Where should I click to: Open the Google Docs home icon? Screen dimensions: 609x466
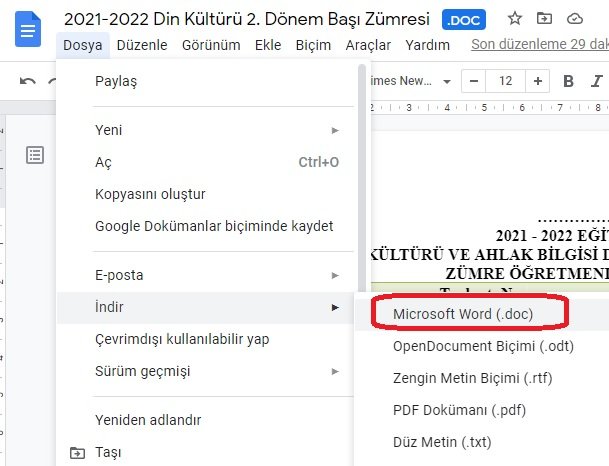[28, 29]
